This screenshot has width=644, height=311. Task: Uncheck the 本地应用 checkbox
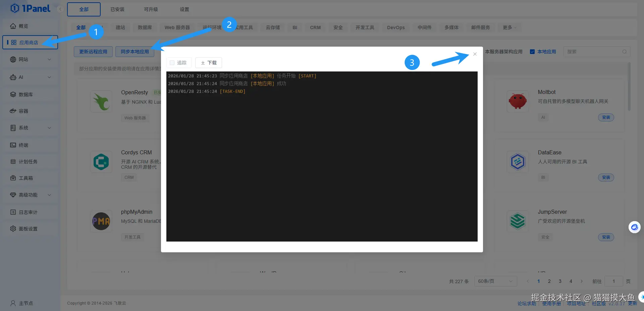pyautogui.click(x=532, y=52)
